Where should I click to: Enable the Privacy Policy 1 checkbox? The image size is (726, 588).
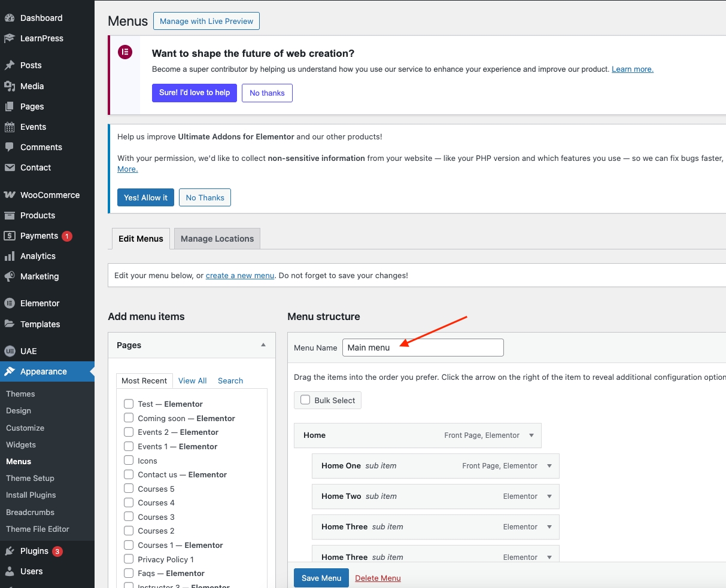pos(129,559)
